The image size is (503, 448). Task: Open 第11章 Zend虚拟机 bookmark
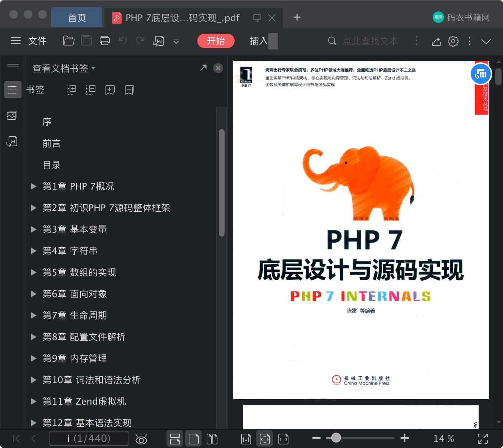[x=84, y=401]
